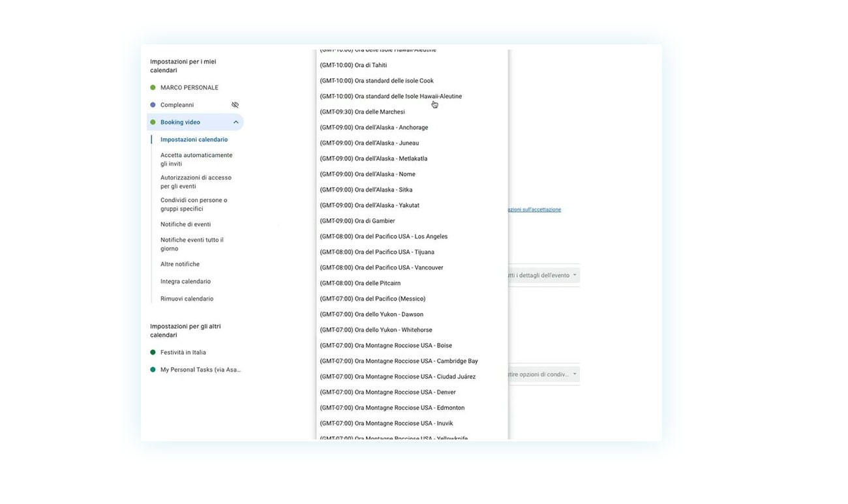Collapse the Booking video calendar section
The height and width of the screenshot is (504, 848).
tap(235, 122)
